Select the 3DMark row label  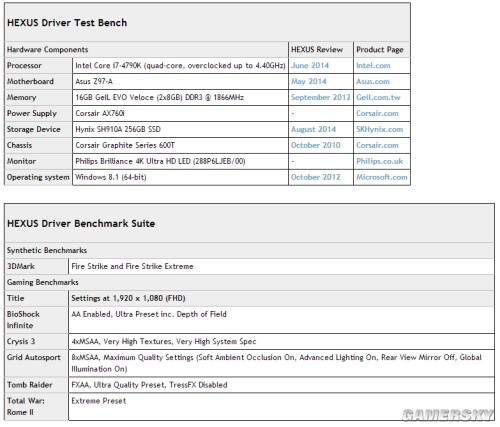[36, 266]
